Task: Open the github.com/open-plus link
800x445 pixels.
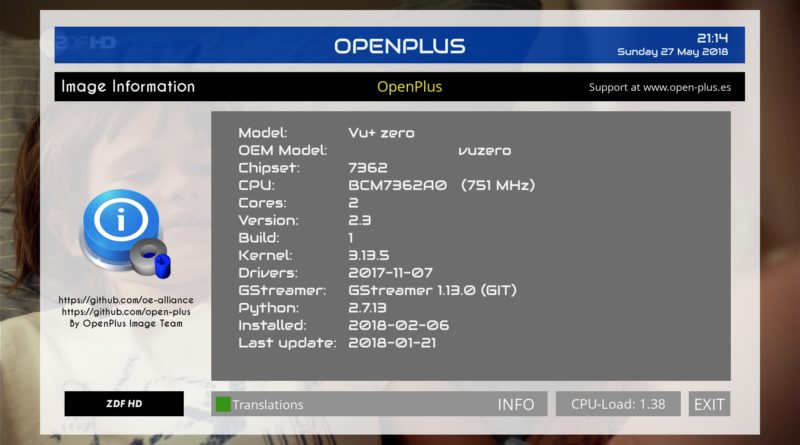Action: coord(126,312)
